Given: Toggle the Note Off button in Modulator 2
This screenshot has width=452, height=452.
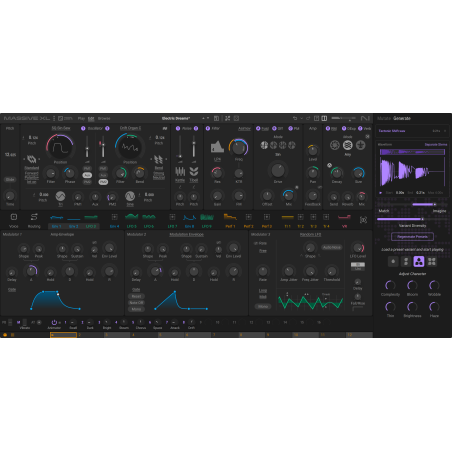Looking at the screenshot, I should click(x=136, y=303).
